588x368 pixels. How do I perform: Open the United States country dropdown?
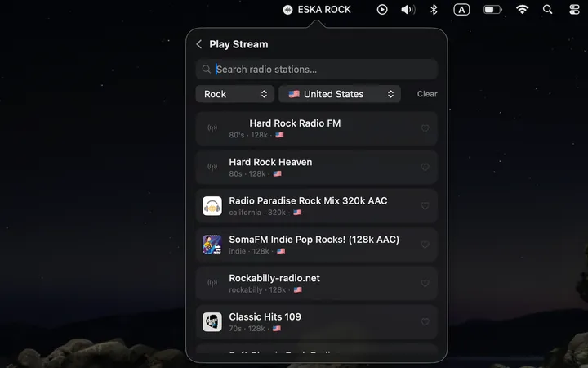340,94
